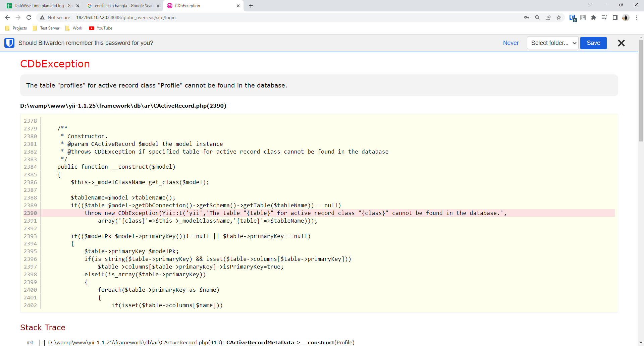Open the zoom magnifier icon in address bar

coord(537,18)
